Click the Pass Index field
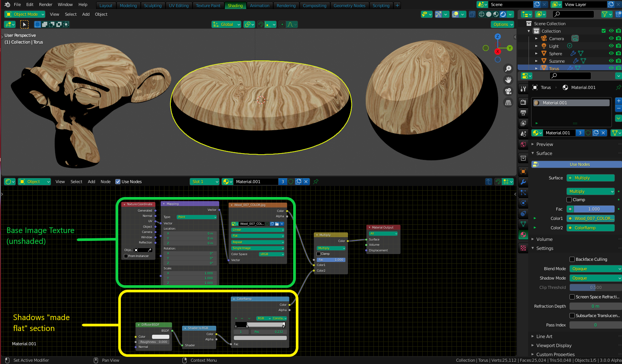The width and height of the screenshot is (622, 364). (596, 325)
